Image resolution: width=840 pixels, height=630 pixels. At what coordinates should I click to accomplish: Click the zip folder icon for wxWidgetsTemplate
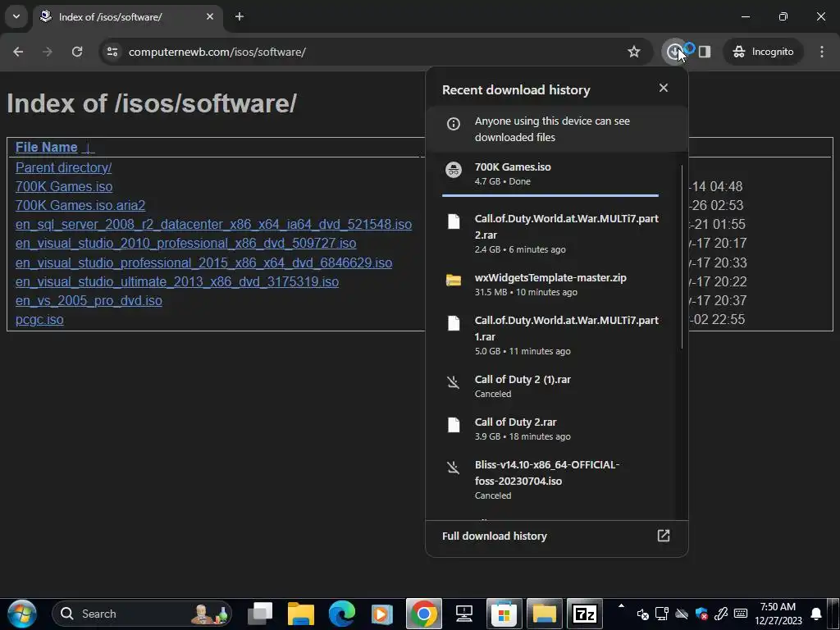[453, 280]
